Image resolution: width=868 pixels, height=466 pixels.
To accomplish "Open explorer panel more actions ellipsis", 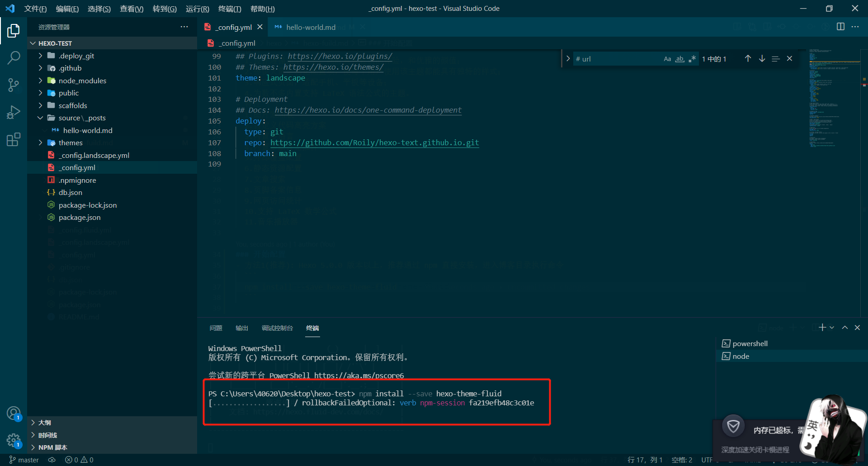I will (184, 27).
